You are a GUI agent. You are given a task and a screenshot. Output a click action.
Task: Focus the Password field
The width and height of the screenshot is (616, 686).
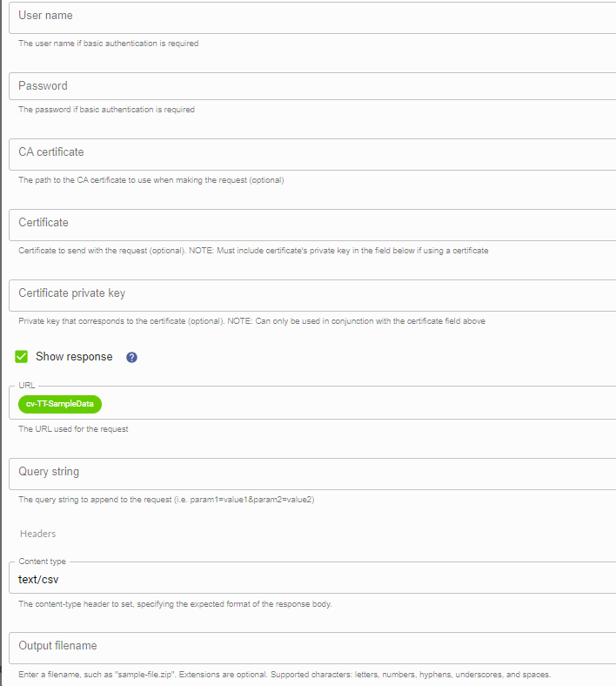click(312, 86)
